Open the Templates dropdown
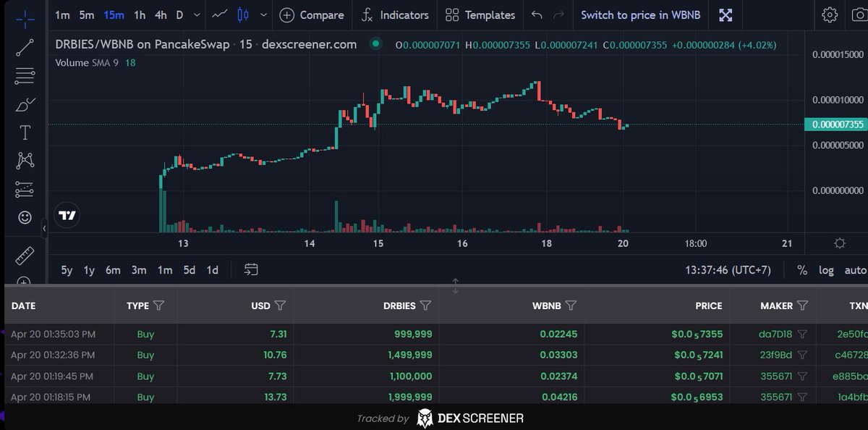Viewport: 868px width, 430px height. [x=480, y=14]
